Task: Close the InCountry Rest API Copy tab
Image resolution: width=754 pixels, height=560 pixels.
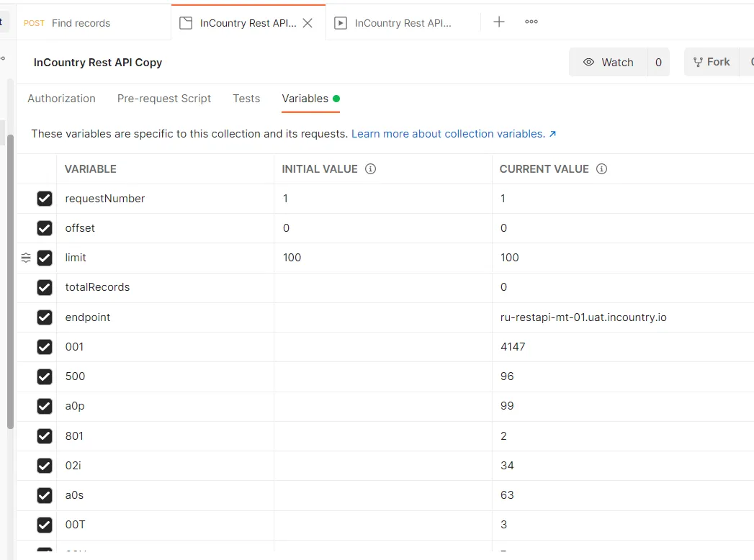Action: click(308, 22)
